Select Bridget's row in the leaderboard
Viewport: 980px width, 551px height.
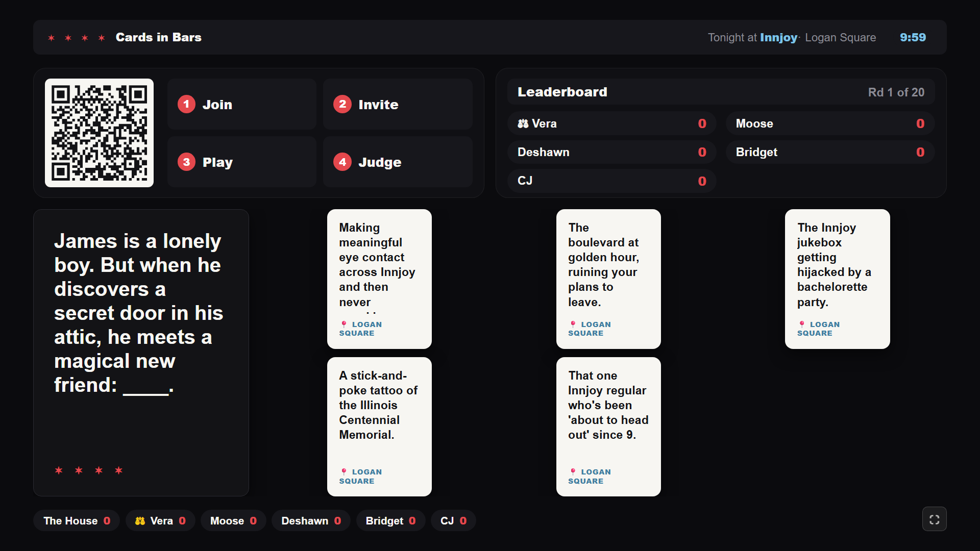830,152
